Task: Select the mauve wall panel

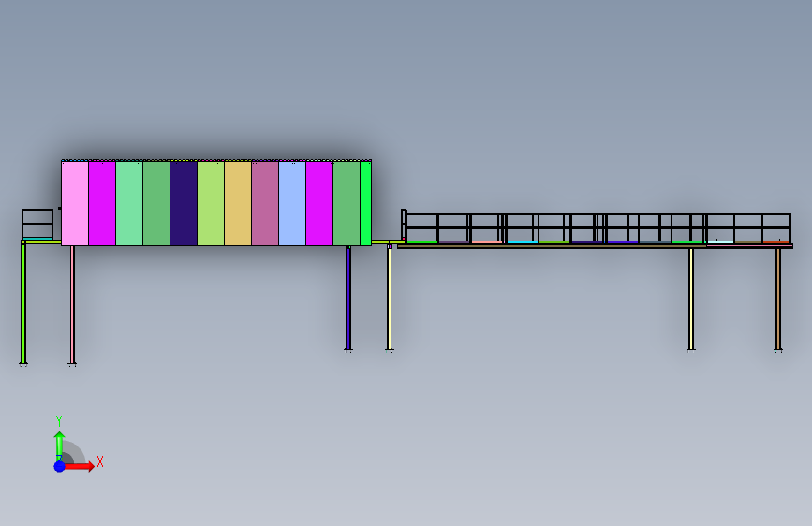Action: (x=265, y=203)
